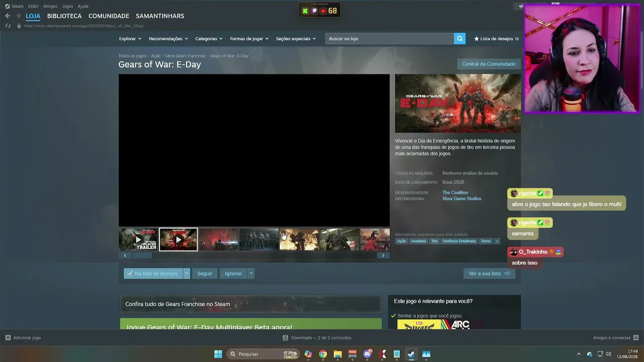Expand the Recomendações dropdown
The width and height of the screenshot is (644, 362).
(x=168, y=39)
